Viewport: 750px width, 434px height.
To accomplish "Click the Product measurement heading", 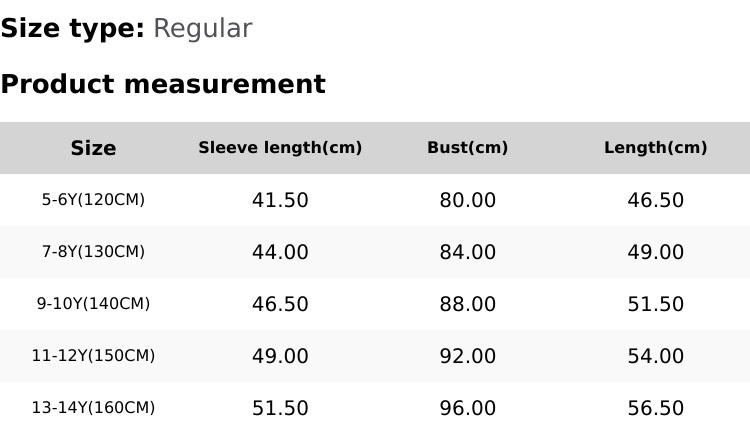I will [x=163, y=84].
